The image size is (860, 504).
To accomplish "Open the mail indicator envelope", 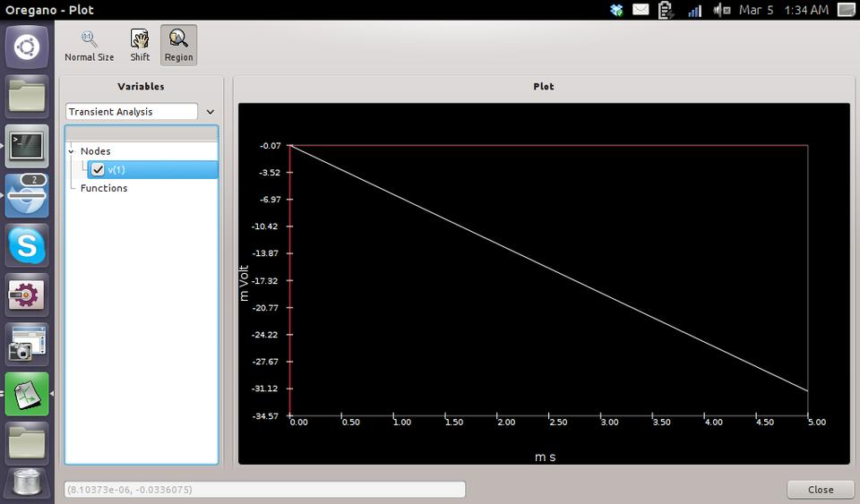I will click(641, 10).
